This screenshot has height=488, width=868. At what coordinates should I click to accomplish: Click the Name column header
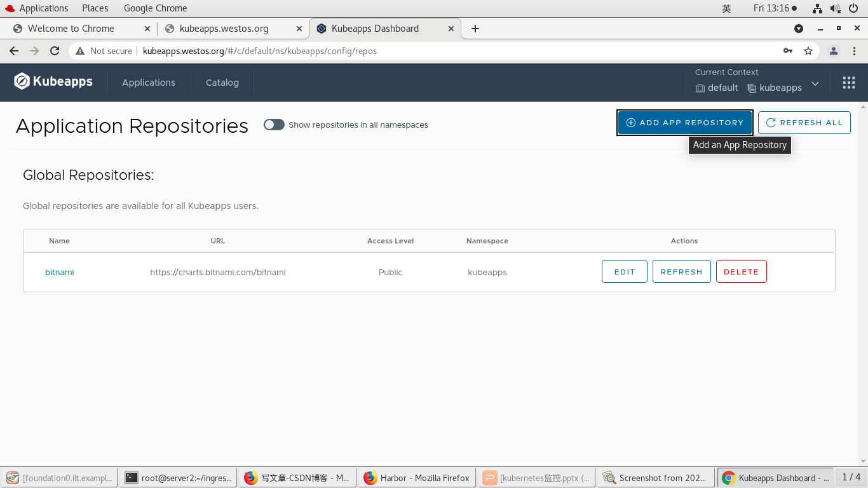[x=59, y=241]
